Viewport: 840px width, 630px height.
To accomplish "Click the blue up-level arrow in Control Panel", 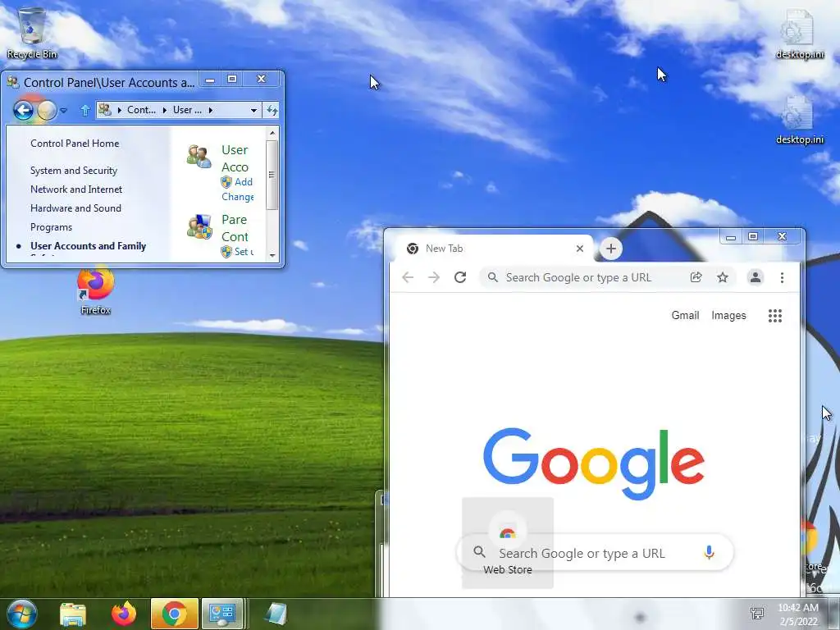I will 84,111.
